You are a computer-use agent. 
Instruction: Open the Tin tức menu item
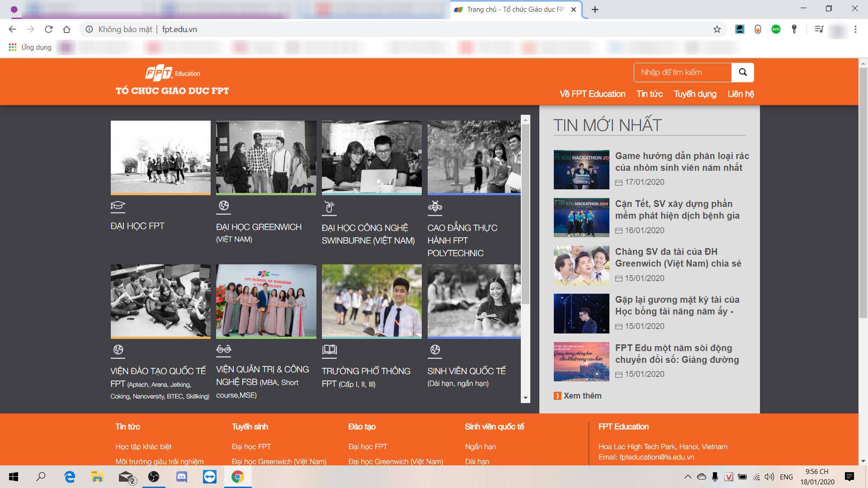pos(649,94)
